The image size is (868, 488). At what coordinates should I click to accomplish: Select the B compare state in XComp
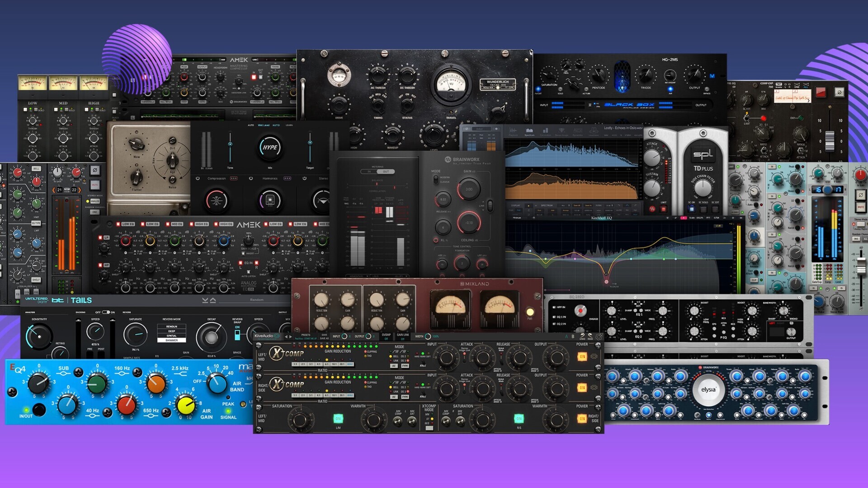pos(573,336)
